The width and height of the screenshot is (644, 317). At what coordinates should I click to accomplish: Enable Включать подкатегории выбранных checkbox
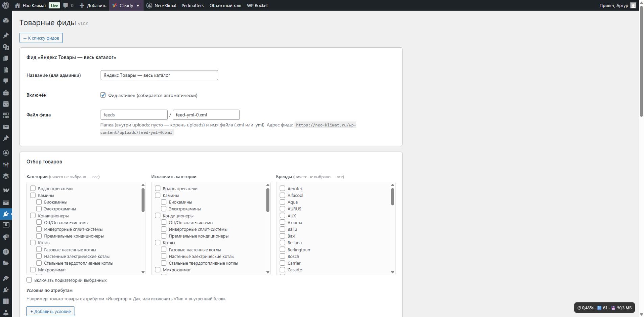[29, 280]
